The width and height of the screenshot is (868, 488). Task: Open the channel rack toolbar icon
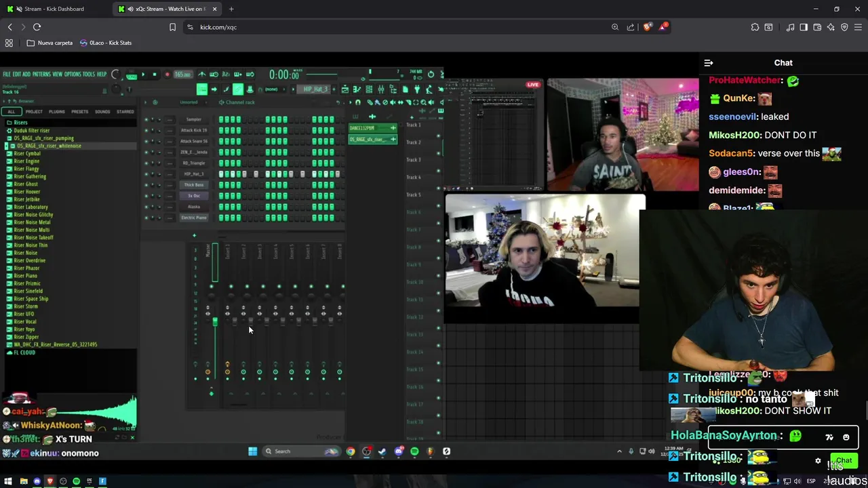click(368, 89)
